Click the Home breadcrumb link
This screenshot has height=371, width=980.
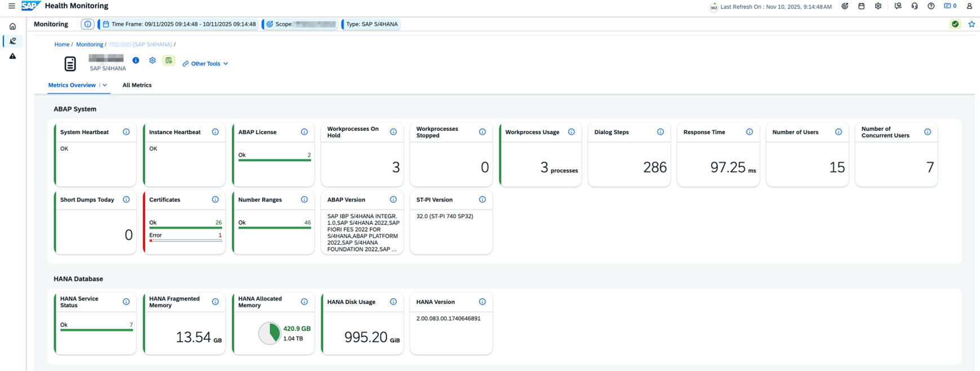point(61,45)
